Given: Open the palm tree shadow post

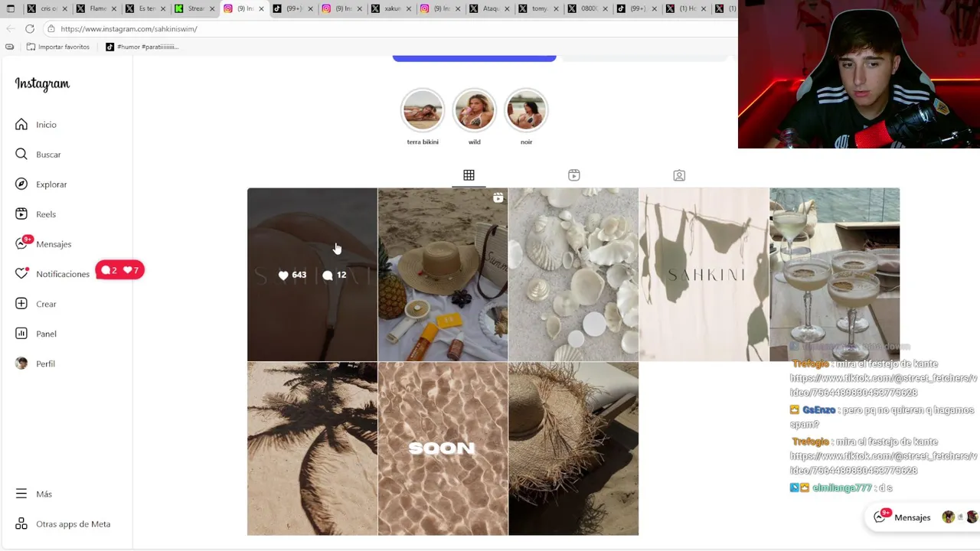Looking at the screenshot, I should [312, 448].
